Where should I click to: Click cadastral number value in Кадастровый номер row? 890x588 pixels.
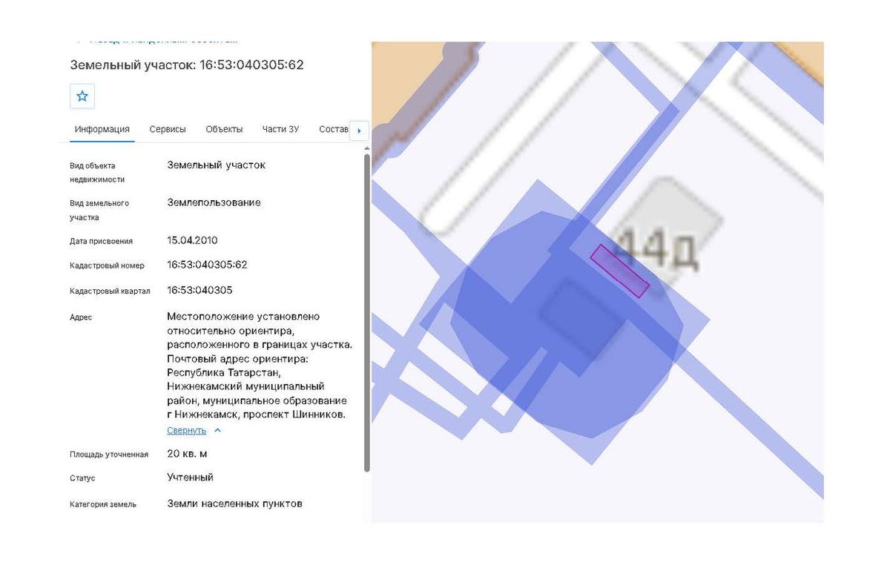click(207, 265)
